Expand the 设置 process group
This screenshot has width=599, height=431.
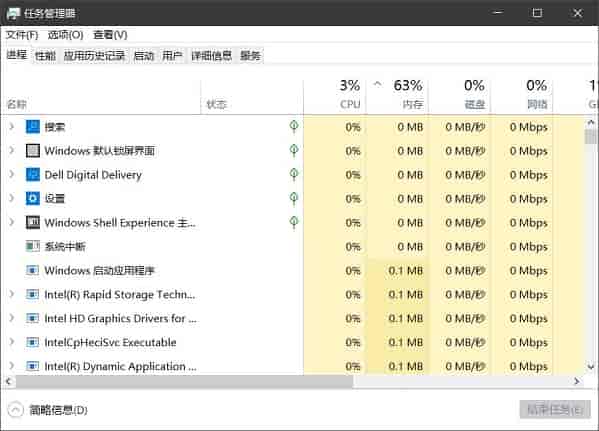(11, 198)
